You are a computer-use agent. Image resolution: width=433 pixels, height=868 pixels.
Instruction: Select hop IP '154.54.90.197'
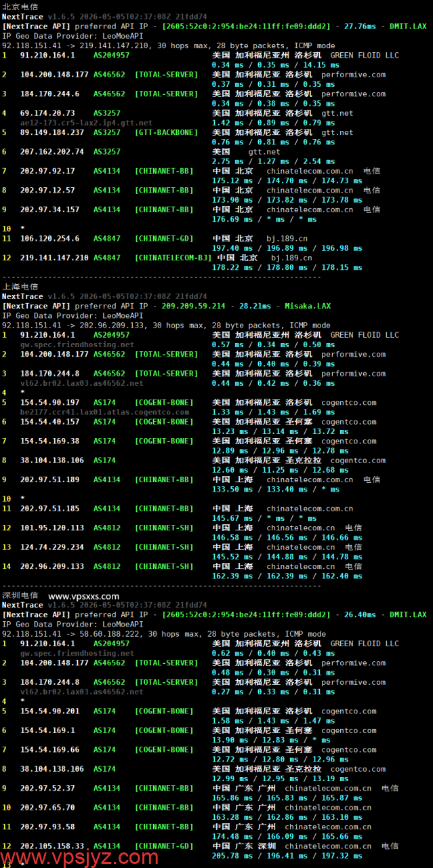click(49, 402)
